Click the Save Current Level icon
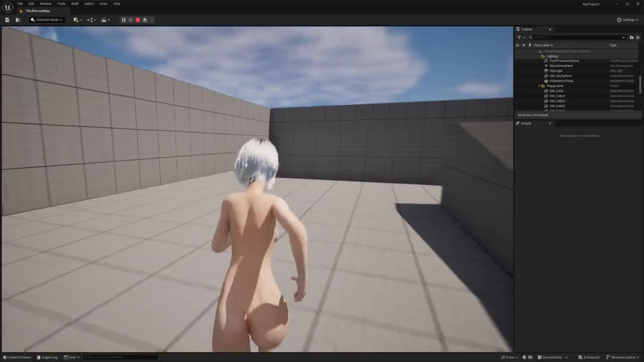Image resolution: width=644 pixels, height=362 pixels. pyautogui.click(x=7, y=20)
